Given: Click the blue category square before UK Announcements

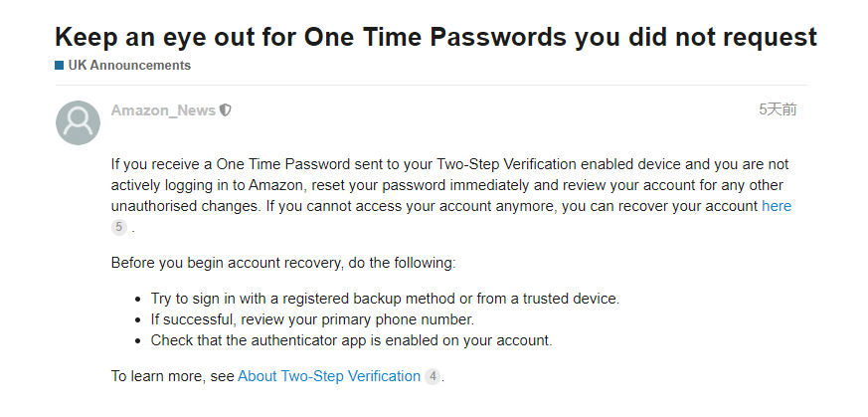Looking at the screenshot, I should click(60, 66).
